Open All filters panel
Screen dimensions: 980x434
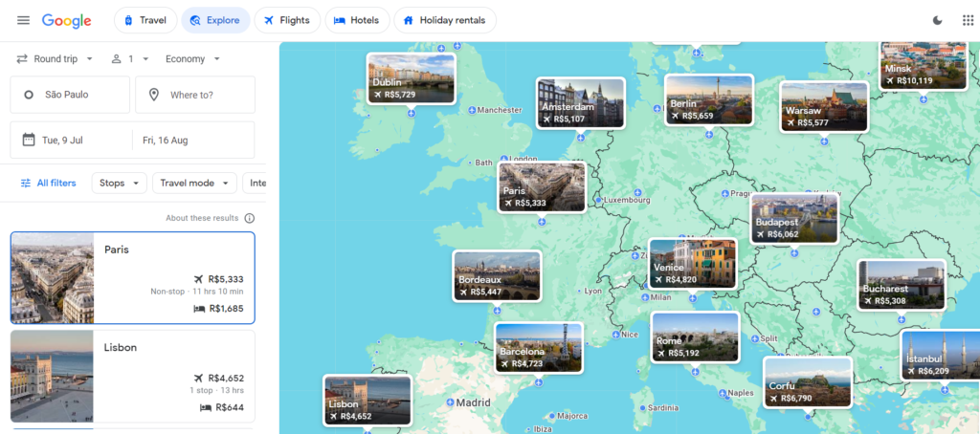click(49, 183)
